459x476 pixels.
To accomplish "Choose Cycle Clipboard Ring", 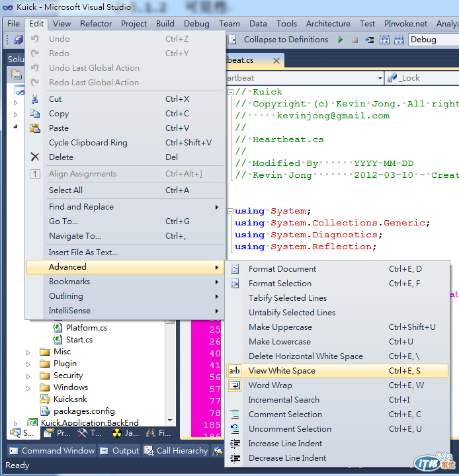I will click(125, 143).
